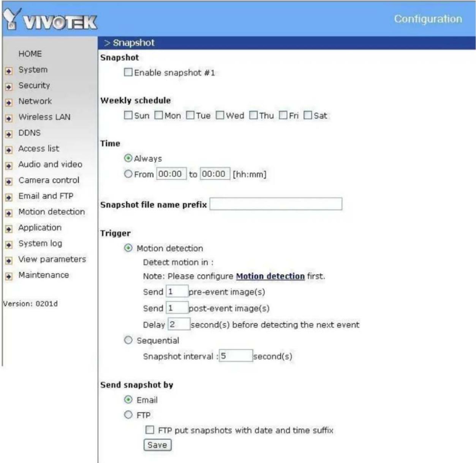Select the Sequential trigger option

(x=128, y=340)
